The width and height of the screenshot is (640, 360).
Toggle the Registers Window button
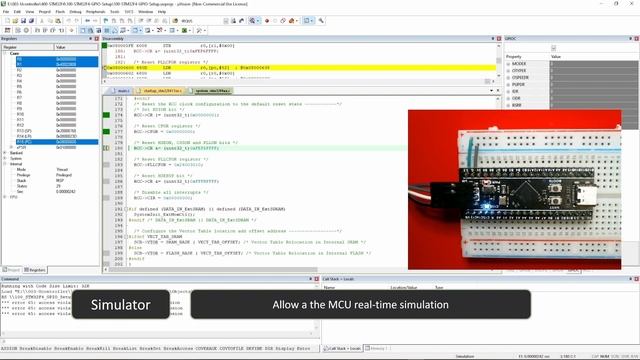[x=107, y=30]
